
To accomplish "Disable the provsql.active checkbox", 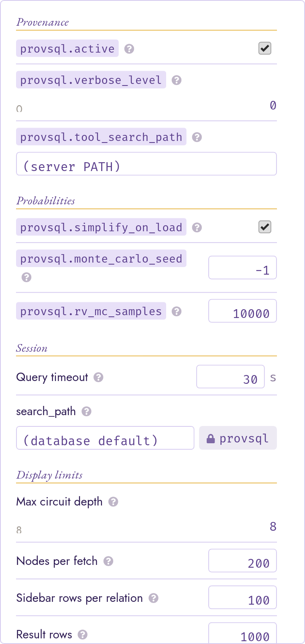I will click(x=265, y=49).
